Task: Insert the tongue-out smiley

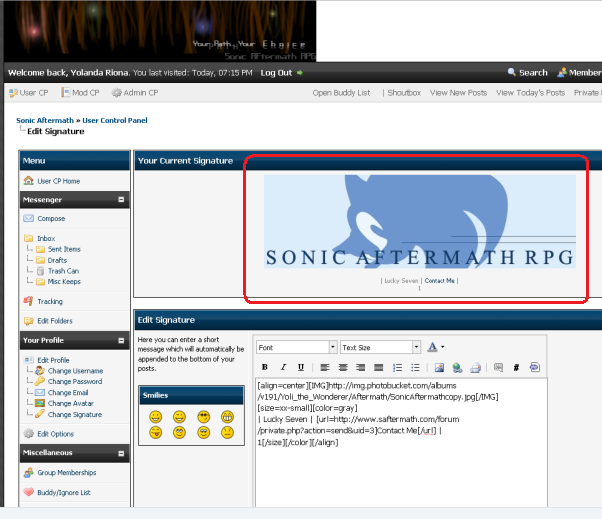Action: [x=155, y=433]
